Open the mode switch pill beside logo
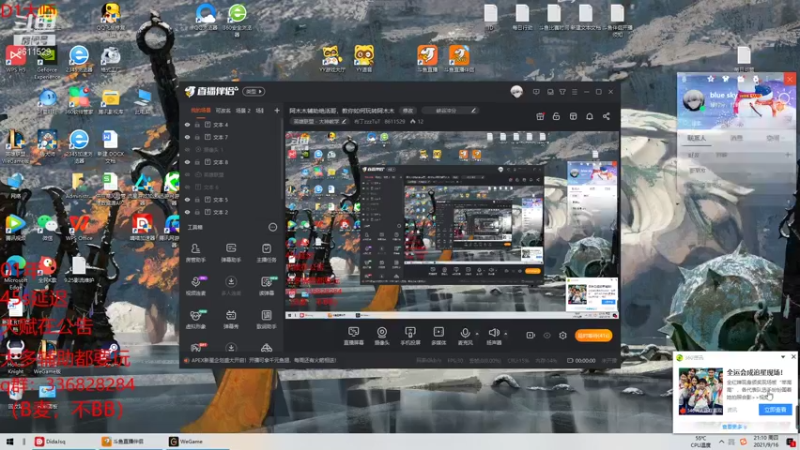The image size is (800, 450). pos(254,91)
